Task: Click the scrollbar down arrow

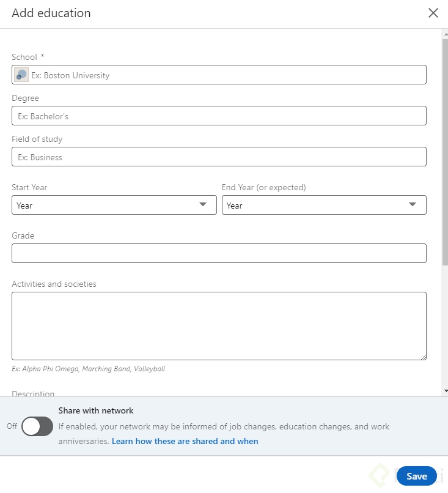Action: (445, 390)
